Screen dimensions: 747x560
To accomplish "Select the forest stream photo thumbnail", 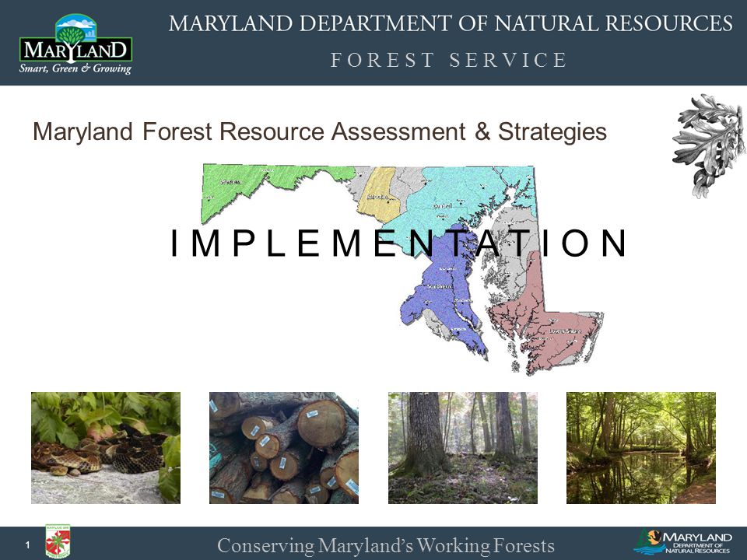I will pos(640,448).
